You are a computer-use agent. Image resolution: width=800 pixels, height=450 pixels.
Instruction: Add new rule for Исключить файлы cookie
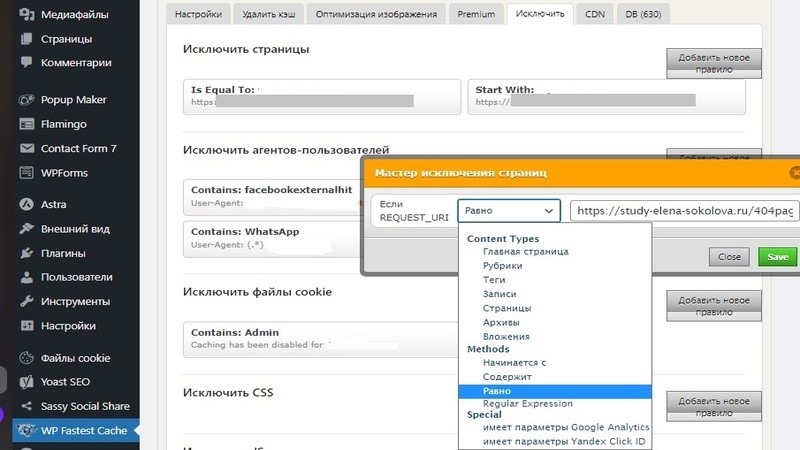tap(714, 306)
